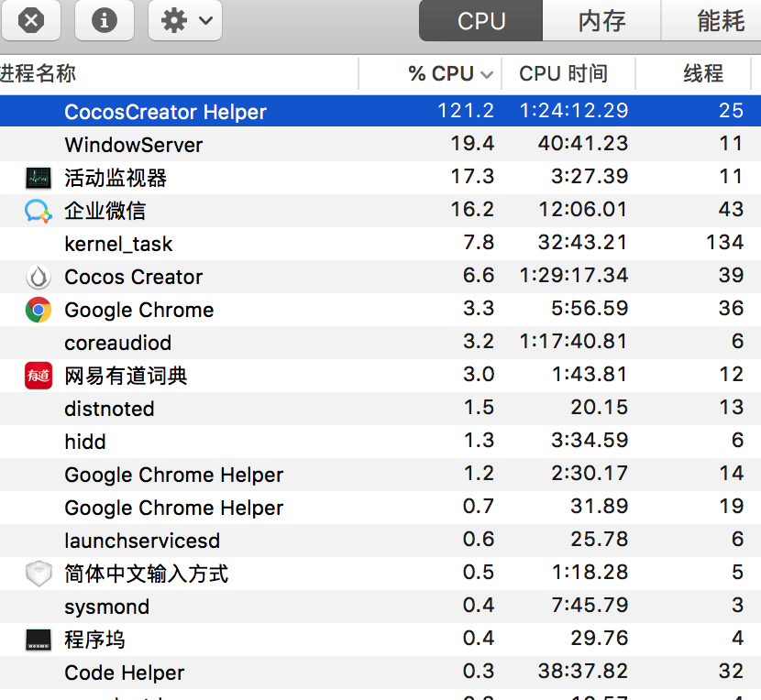The width and height of the screenshot is (761, 700).
Task: Click the Google Chrome icon
Action: 38,310
